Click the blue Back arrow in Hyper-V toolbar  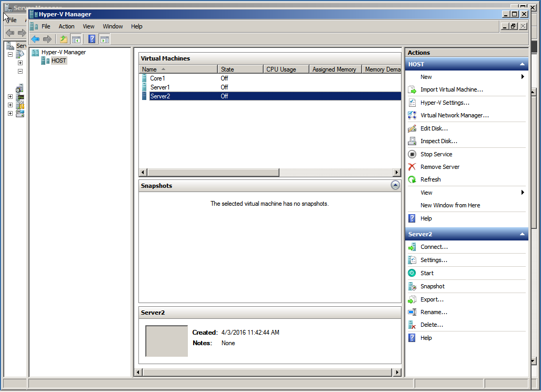click(35, 39)
